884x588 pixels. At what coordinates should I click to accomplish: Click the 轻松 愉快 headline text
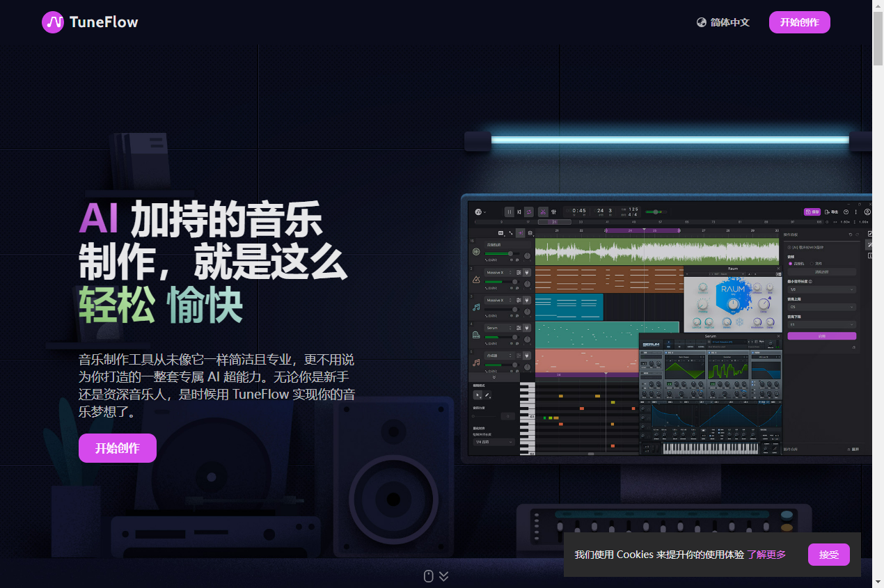tap(161, 305)
